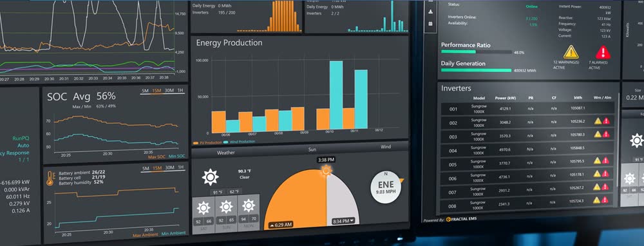Select 15M range in battery temperature panel

coord(157,168)
